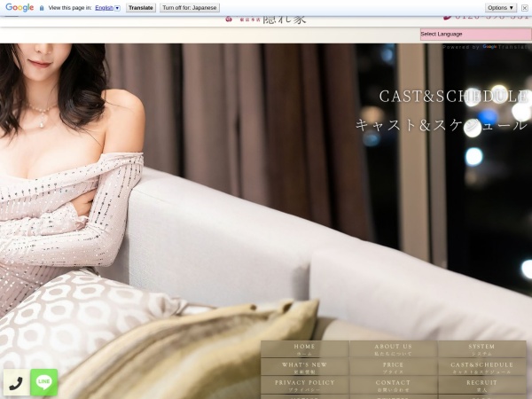Click the phone number in the header

(486, 18)
